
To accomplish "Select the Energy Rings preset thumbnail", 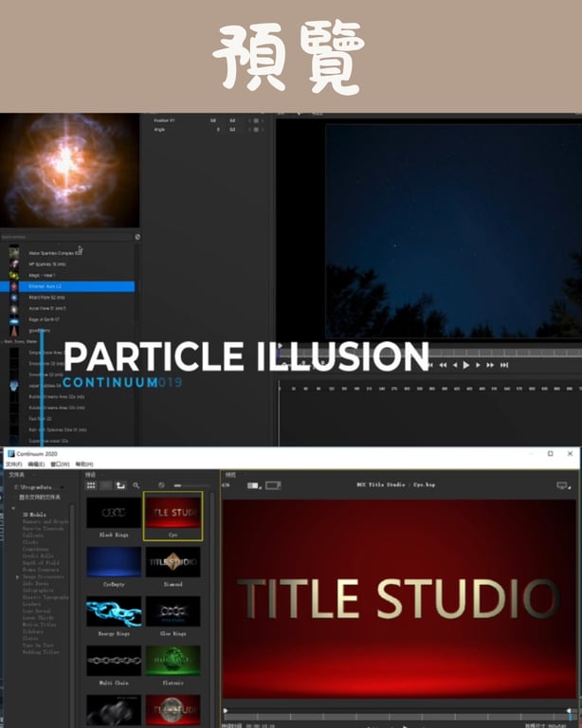I will click(114, 611).
